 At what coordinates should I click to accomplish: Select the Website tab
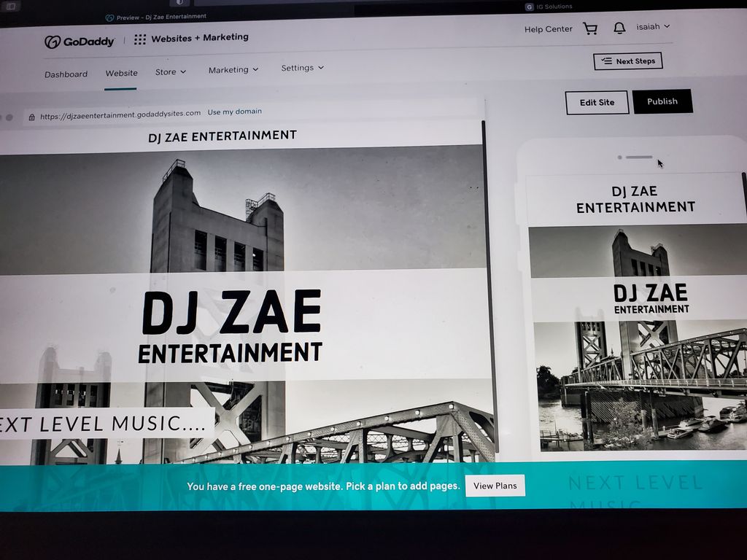pyautogui.click(x=122, y=73)
